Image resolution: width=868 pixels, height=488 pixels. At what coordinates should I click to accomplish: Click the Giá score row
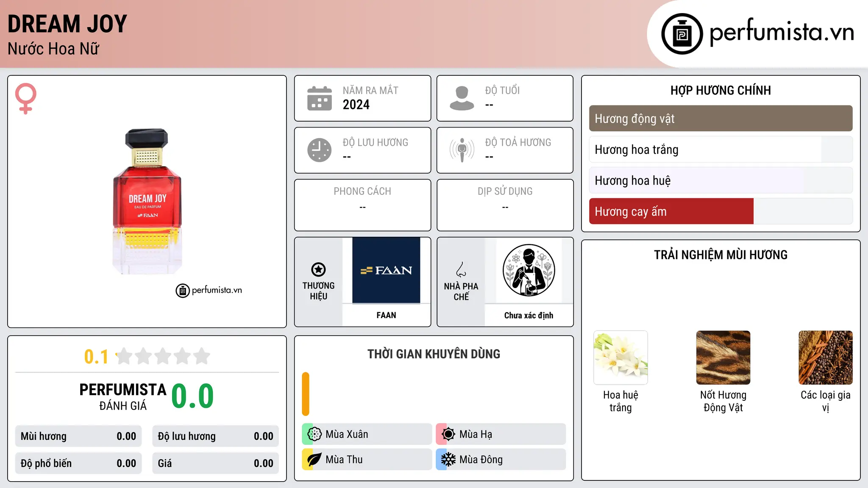215,463
